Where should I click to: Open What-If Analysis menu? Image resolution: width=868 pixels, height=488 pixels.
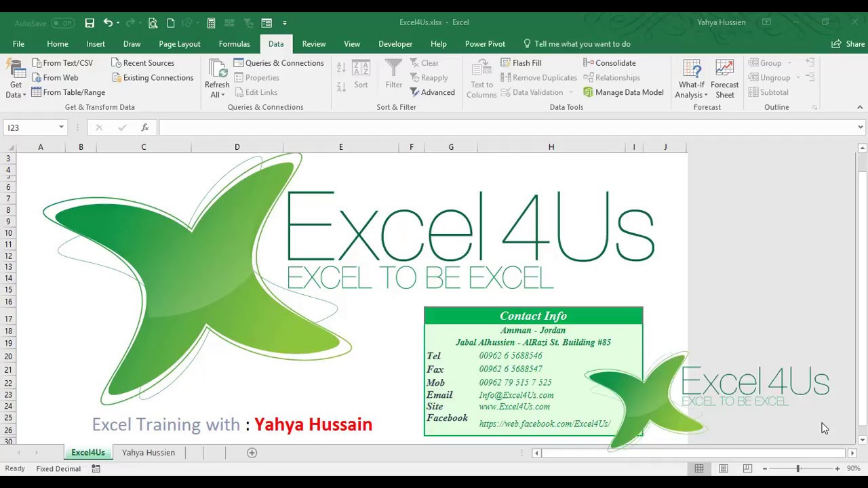click(x=692, y=79)
